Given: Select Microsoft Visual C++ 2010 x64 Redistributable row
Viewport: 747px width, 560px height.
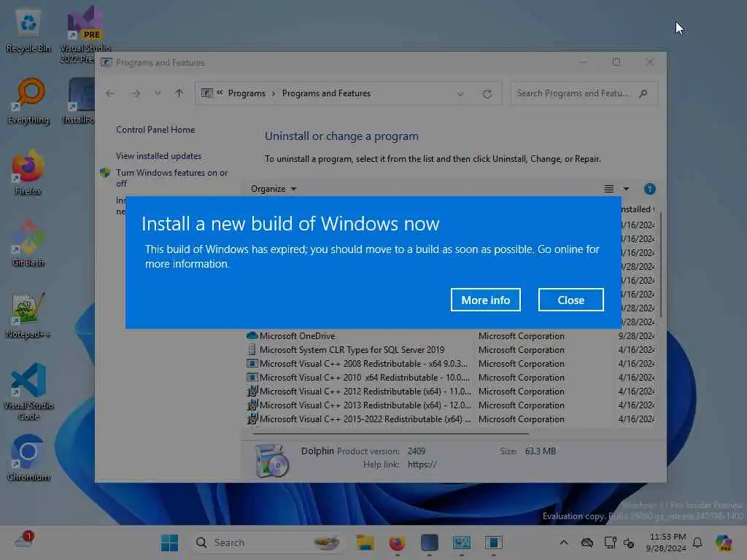Looking at the screenshot, I should click(450, 377).
